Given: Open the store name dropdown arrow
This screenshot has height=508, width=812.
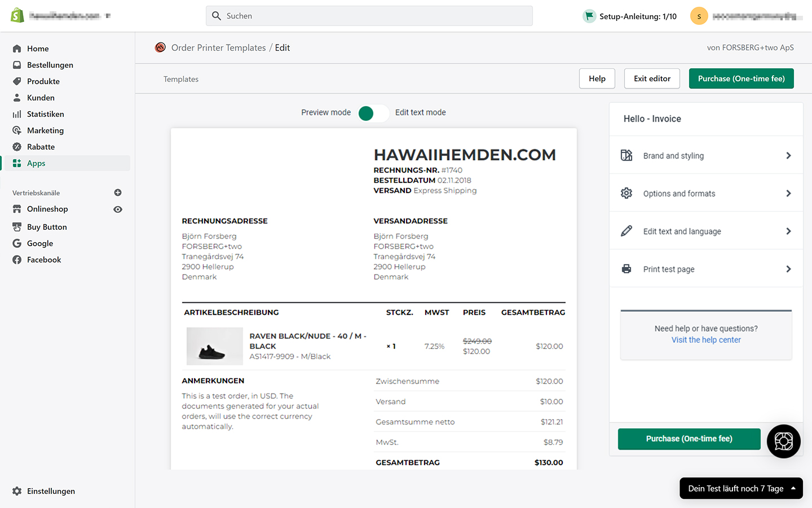Looking at the screenshot, I should 108,16.
